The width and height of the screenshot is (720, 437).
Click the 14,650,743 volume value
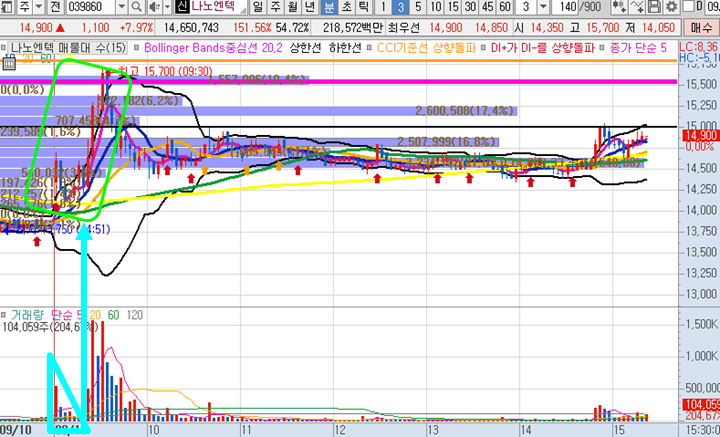(x=191, y=28)
